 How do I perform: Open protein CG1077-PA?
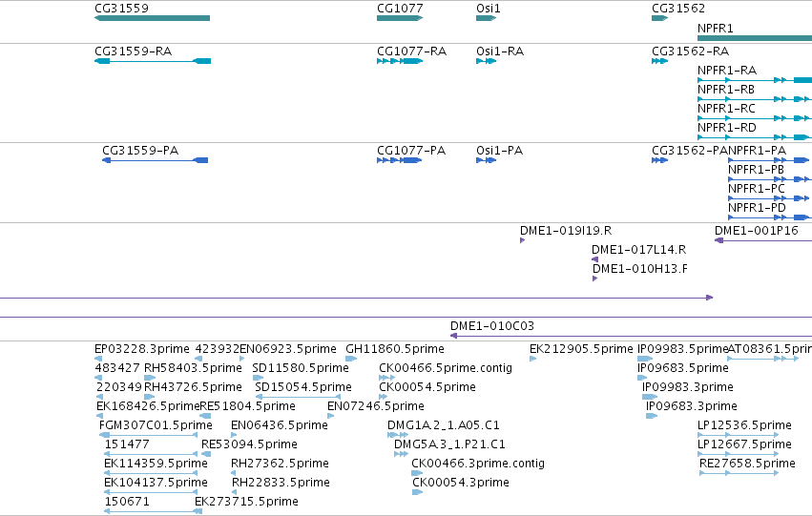[399, 160]
